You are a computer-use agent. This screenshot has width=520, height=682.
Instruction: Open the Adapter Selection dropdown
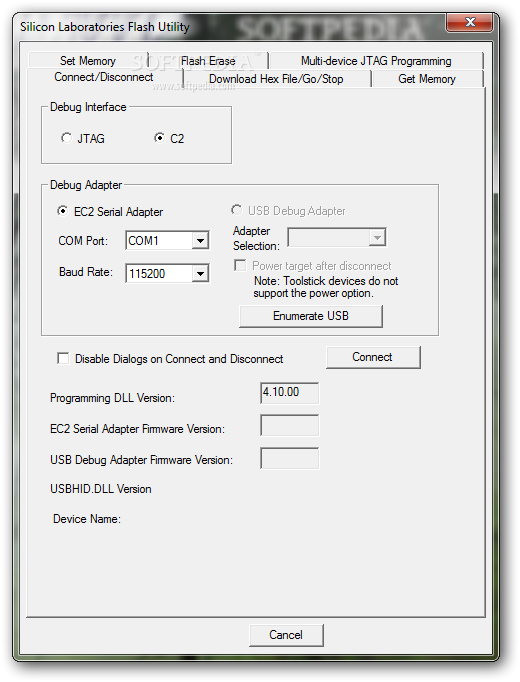377,237
